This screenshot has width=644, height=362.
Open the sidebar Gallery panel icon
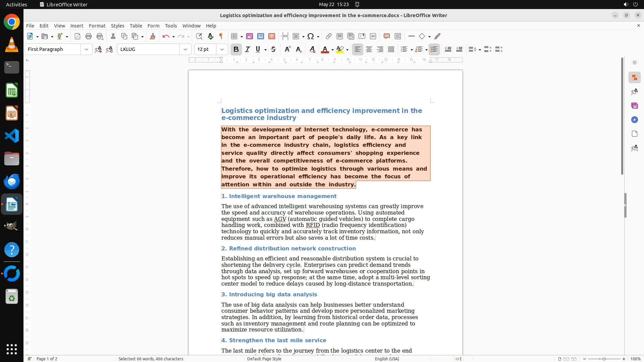pos(634,106)
